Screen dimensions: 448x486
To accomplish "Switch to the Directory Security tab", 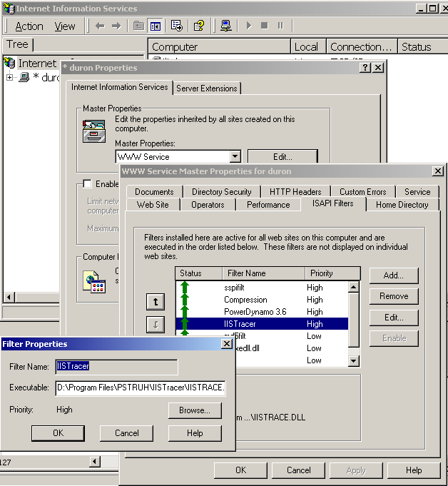I will point(222,192).
